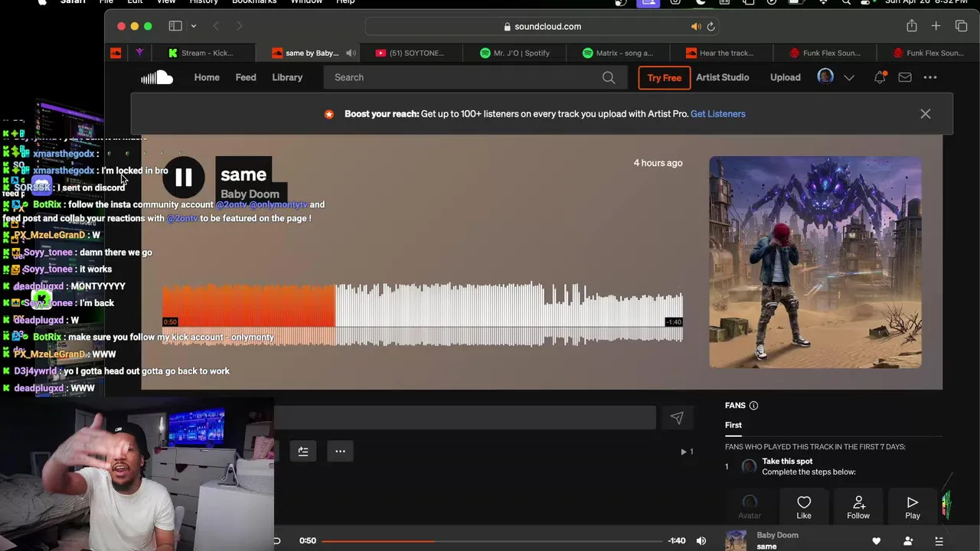This screenshot has width=980, height=551.
Task: Switch to the '(51) SOYTONE...' YouTube tab
Action: pyautogui.click(x=410, y=53)
